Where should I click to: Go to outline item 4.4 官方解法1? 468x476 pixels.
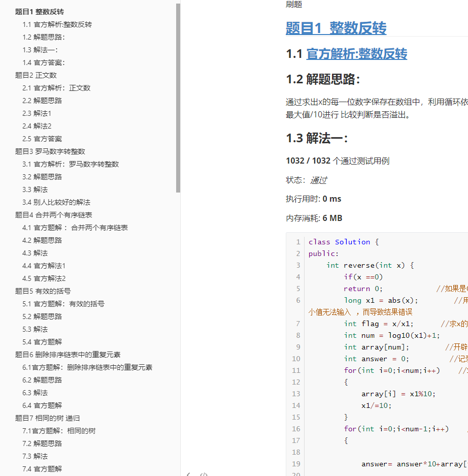44,266
